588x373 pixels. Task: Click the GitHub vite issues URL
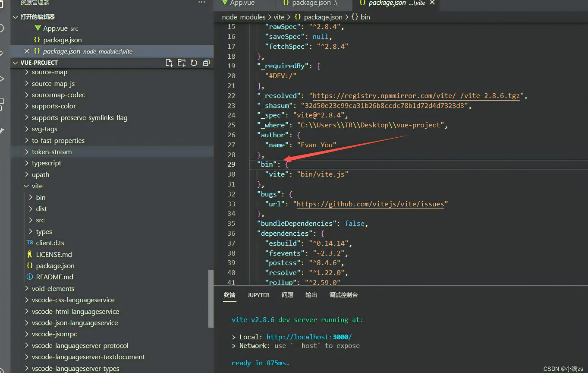click(371, 204)
